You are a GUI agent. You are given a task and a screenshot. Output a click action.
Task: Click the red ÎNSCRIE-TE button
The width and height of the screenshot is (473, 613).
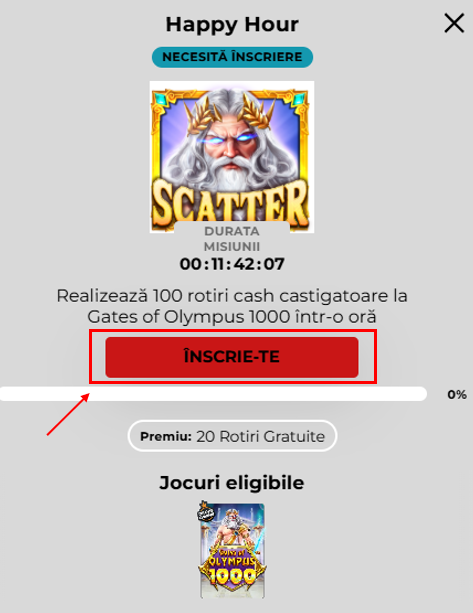[x=232, y=357]
